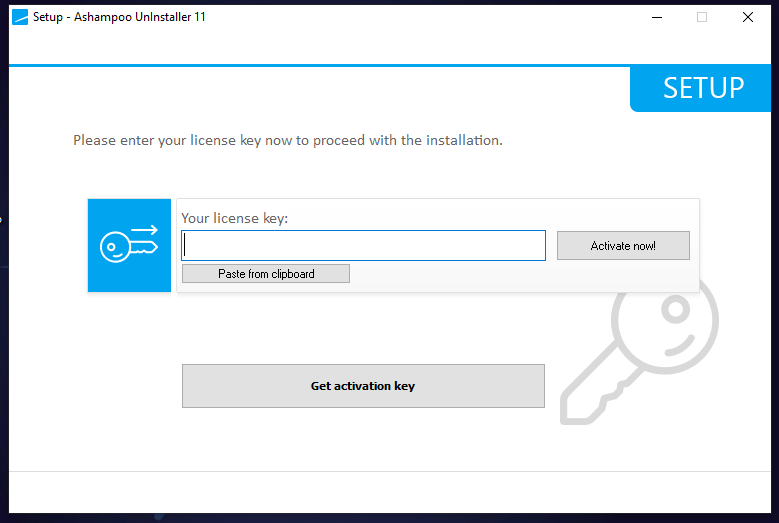Click the disabled maximize button

point(702,17)
